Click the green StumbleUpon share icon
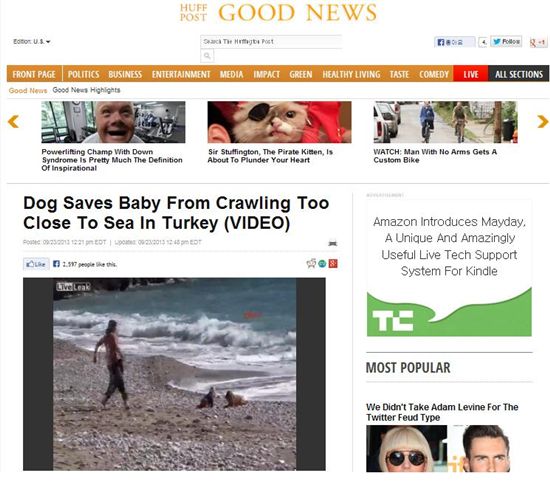The height and width of the screenshot is (481, 550). click(x=322, y=263)
